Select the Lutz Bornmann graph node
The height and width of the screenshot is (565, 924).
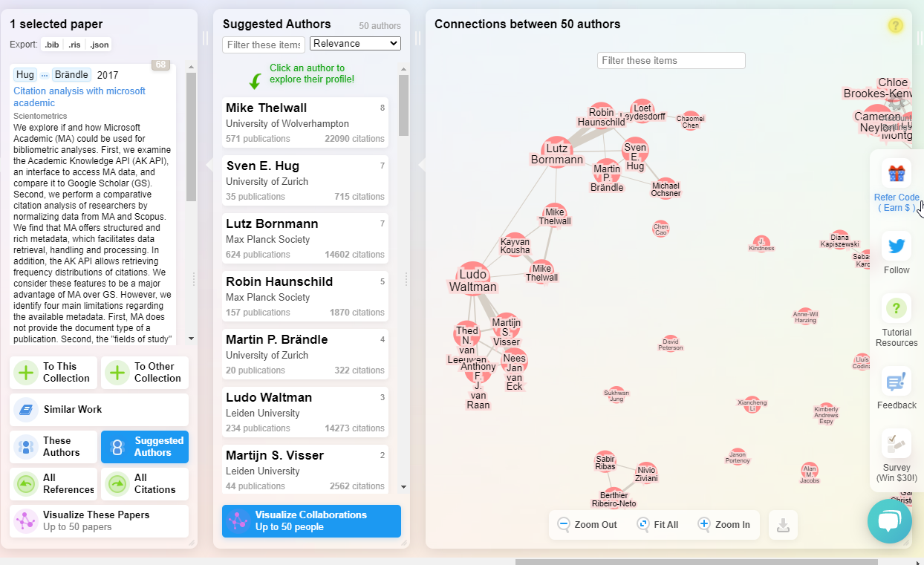(557, 153)
